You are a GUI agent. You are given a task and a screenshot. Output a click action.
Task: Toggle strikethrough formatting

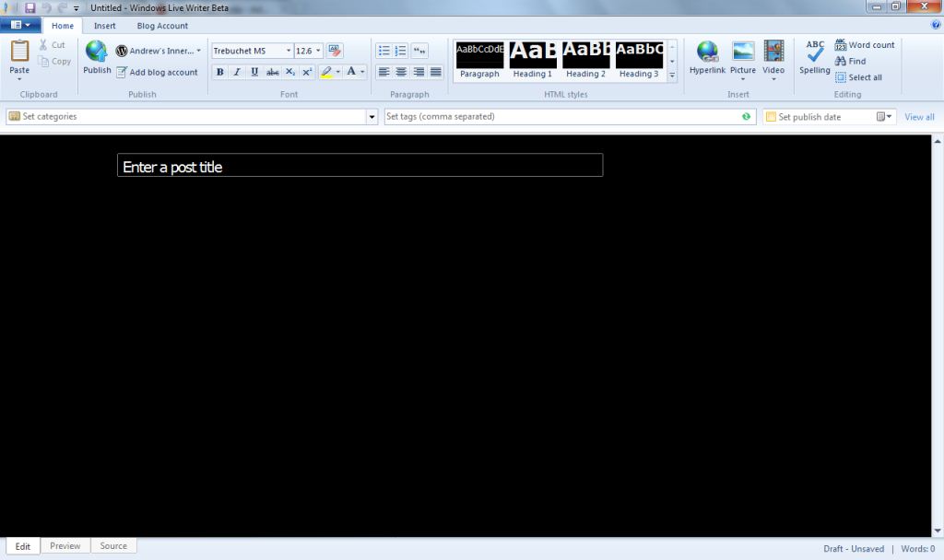[x=273, y=72]
